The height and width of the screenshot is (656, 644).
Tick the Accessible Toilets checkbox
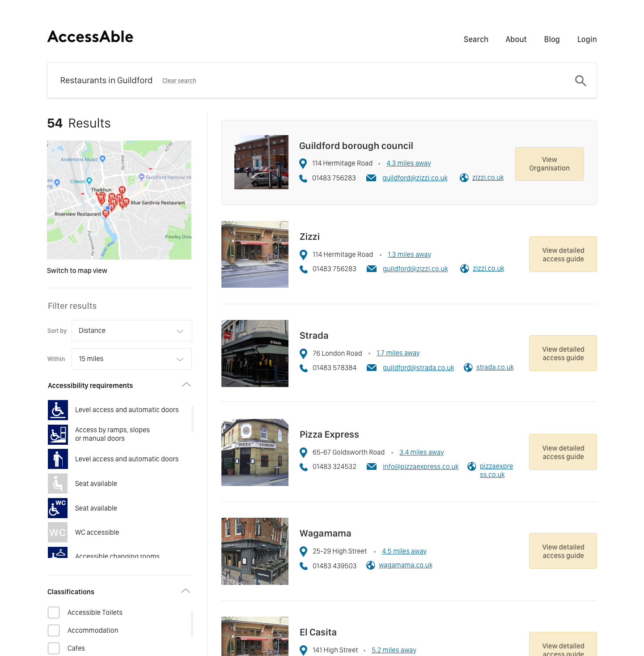[54, 613]
